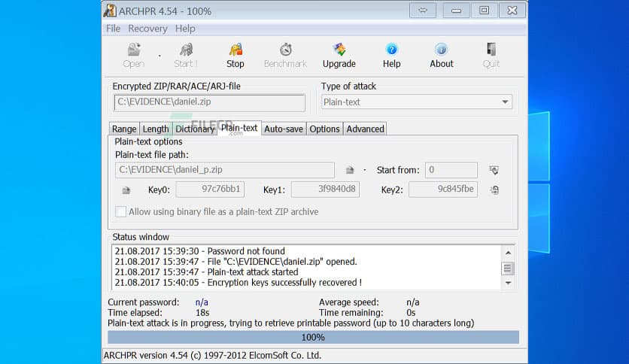Click the double-arrow title bar button
Screen dimensions: 629x364
pyautogui.click(x=422, y=11)
